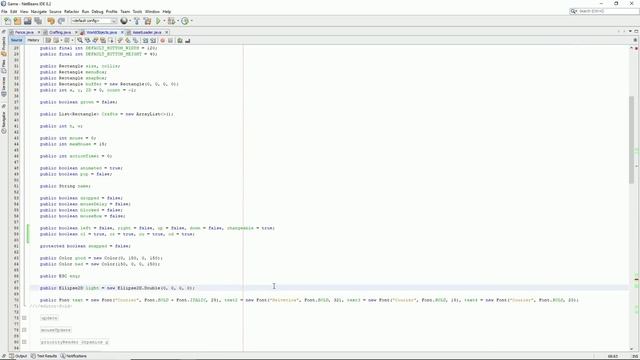Open the Files side panel

click(x=4, y=67)
